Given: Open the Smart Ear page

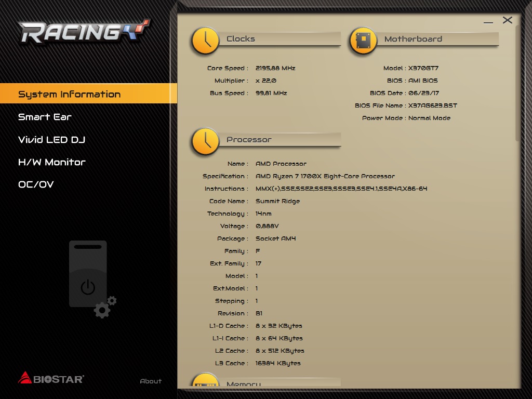Looking at the screenshot, I should pyautogui.click(x=45, y=117).
